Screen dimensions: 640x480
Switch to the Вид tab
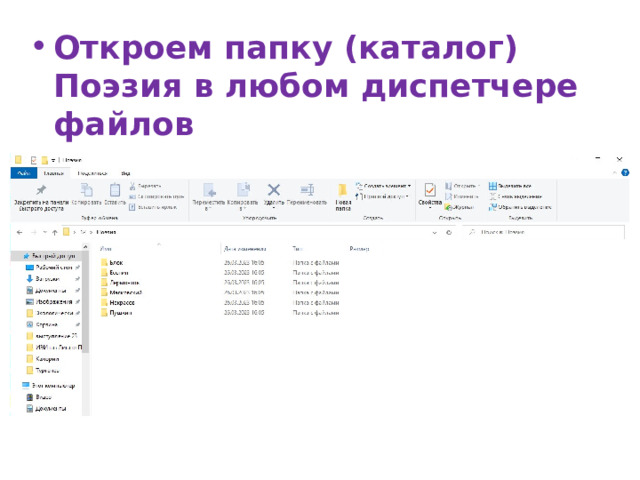pyautogui.click(x=126, y=173)
